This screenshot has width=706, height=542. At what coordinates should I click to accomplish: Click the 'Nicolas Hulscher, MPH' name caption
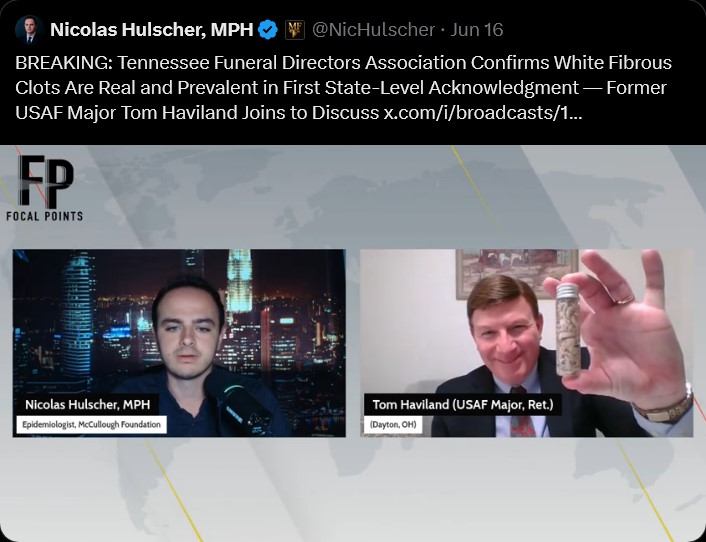pyautogui.click(x=88, y=404)
